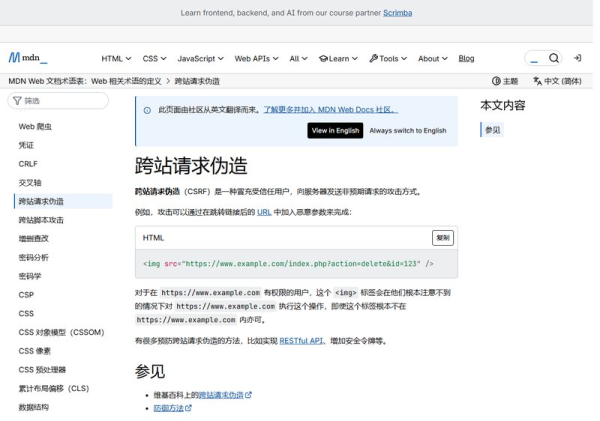
Task: Click the 参见 section heading
Action: click(150, 371)
